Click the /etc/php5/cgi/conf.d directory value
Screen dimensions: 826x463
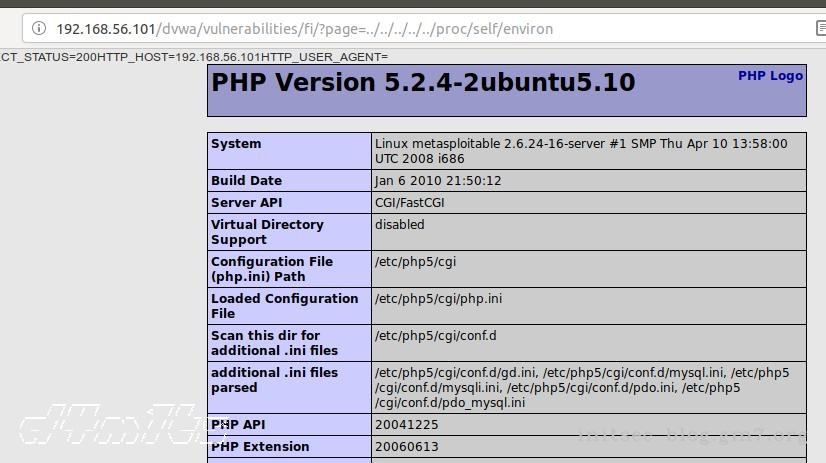(435, 336)
